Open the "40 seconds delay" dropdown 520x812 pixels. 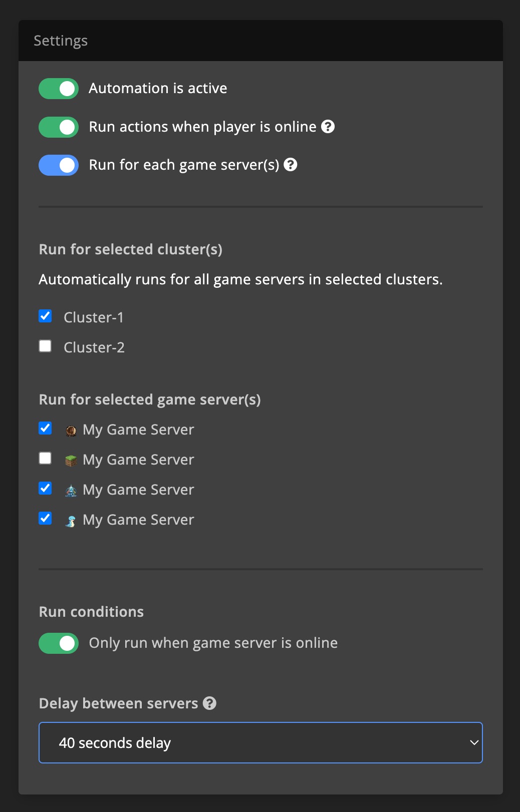(x=261, y=743)
